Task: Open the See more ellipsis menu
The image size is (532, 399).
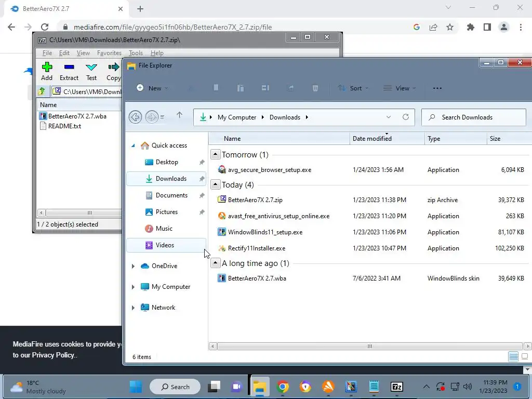Action: tap(437, 88)
